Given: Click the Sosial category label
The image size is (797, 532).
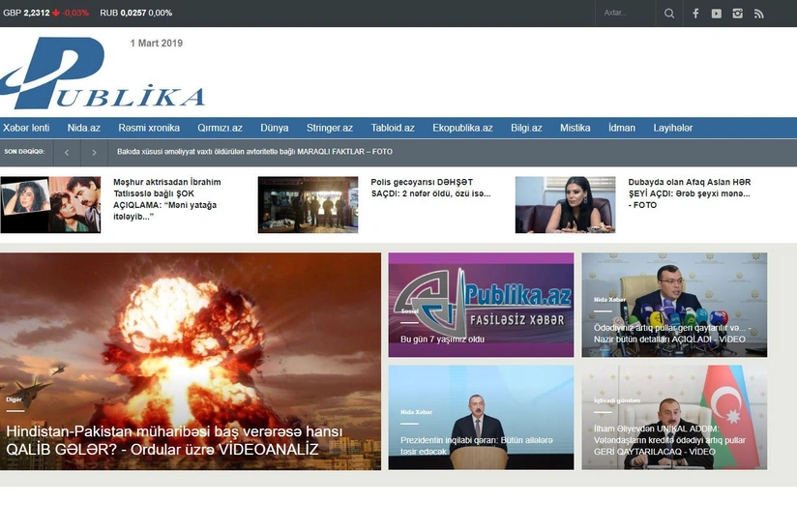Looking at the screenshot, I should tap(410, 310).
